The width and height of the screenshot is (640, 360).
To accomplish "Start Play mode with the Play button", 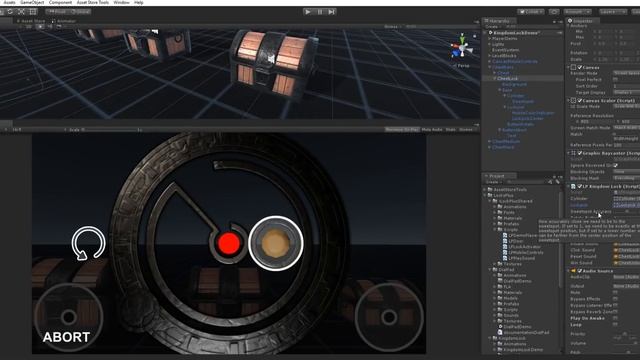I will click(x=308, y=12).
